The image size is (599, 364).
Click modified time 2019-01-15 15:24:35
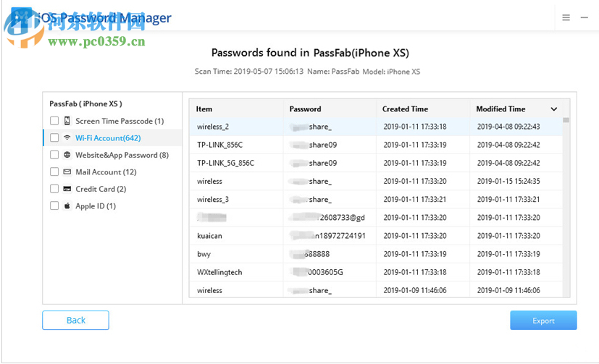point(508,181)
